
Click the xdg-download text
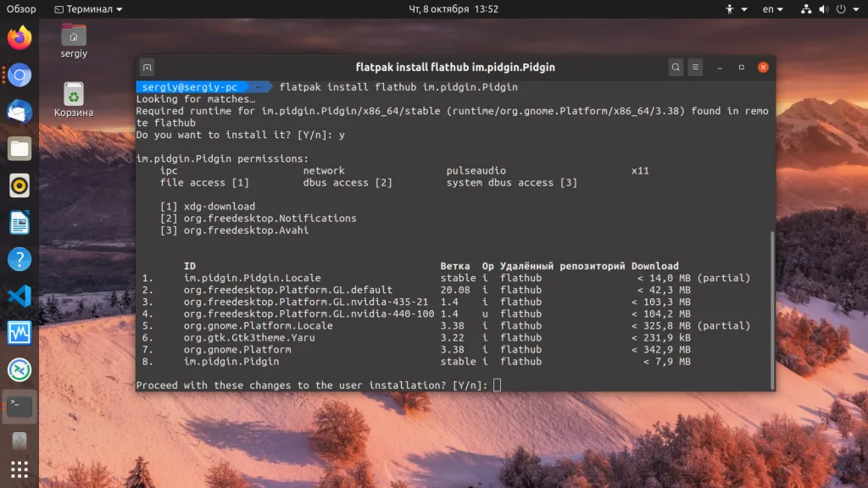coord(220,207)
